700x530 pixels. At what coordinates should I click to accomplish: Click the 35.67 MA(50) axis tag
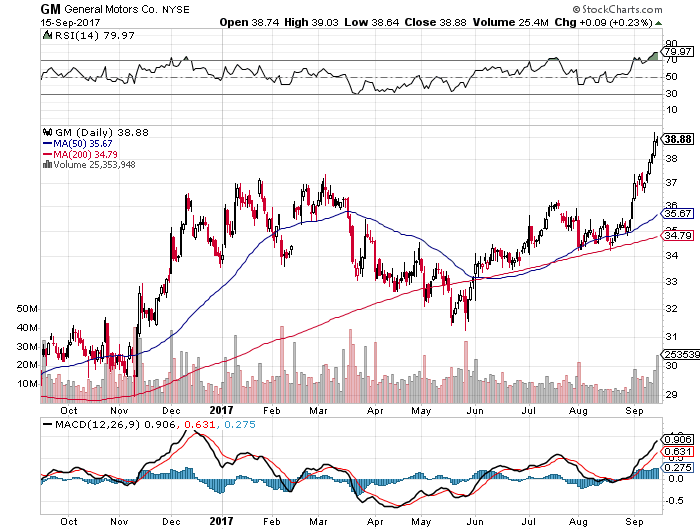[x=678, y=213]
